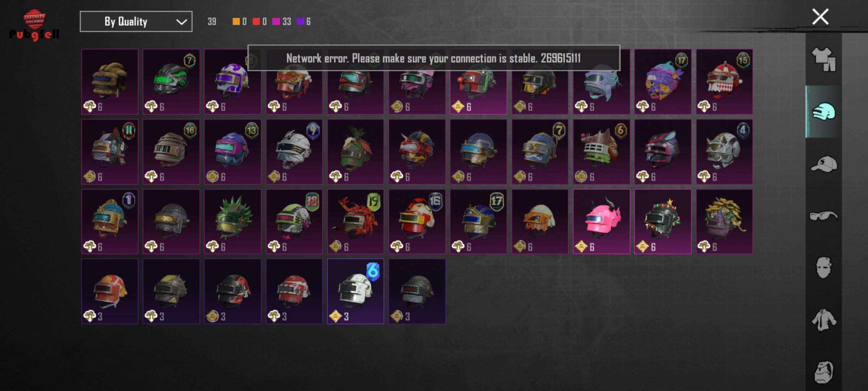Close the inventory with the X button
Viewport: 868px width, 391px height.
pos(820,17)
